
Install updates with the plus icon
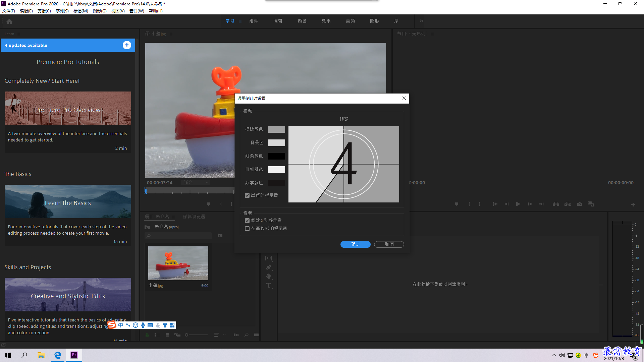tap(127, 45)
